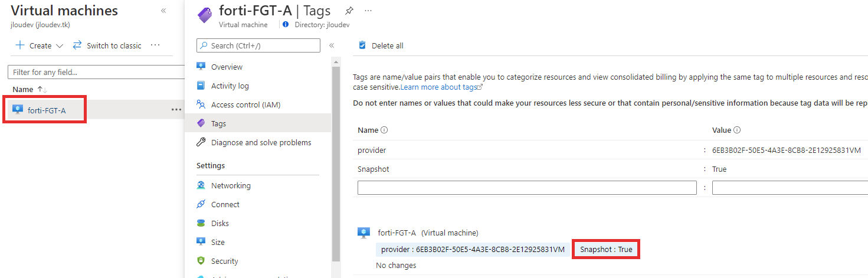Screen dimensions: 868x278
Task: Select the Tags menu item
Action: (219, 123)
